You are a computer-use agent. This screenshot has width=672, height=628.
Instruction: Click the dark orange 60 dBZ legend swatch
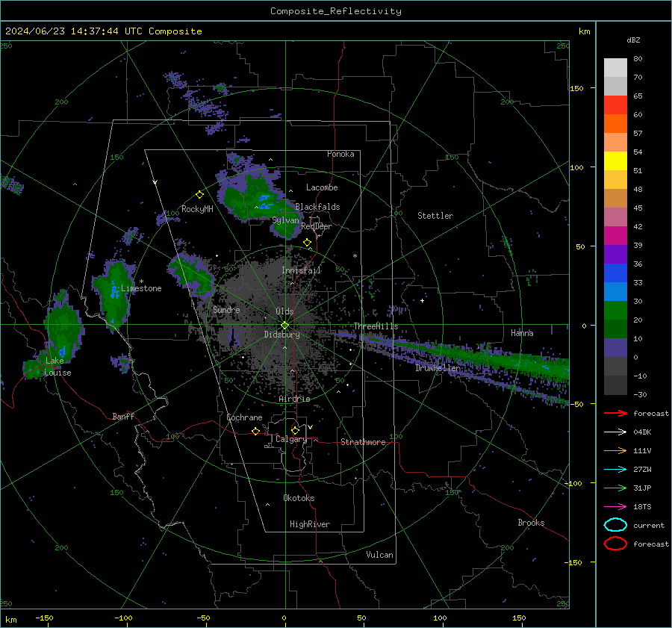(x=615, y=124)
